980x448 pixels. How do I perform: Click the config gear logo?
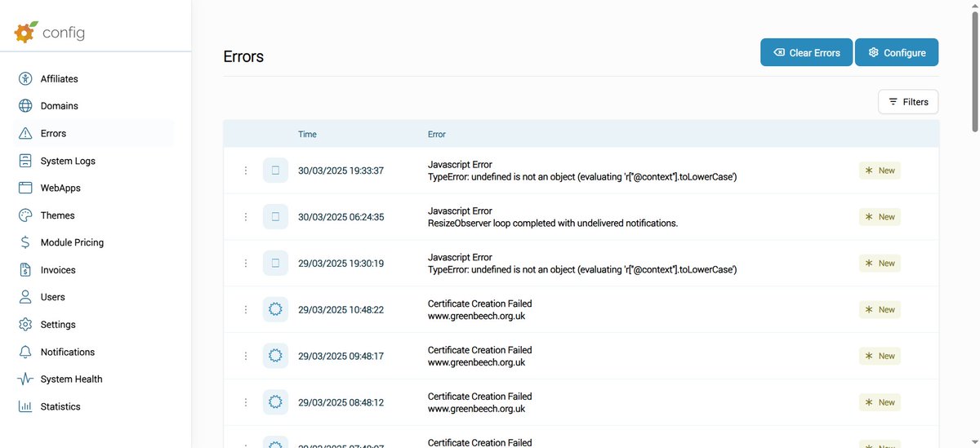point(26,33)
